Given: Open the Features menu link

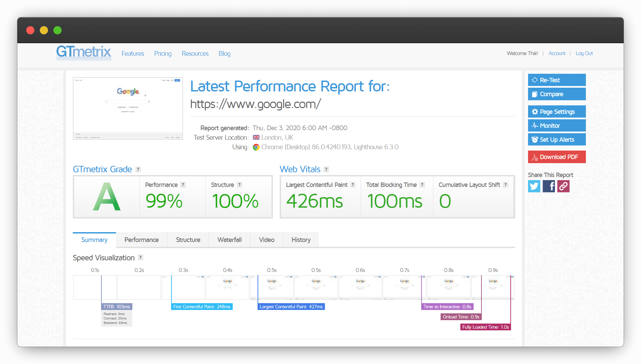Looking at the screenshot, I should click(133, 54).
